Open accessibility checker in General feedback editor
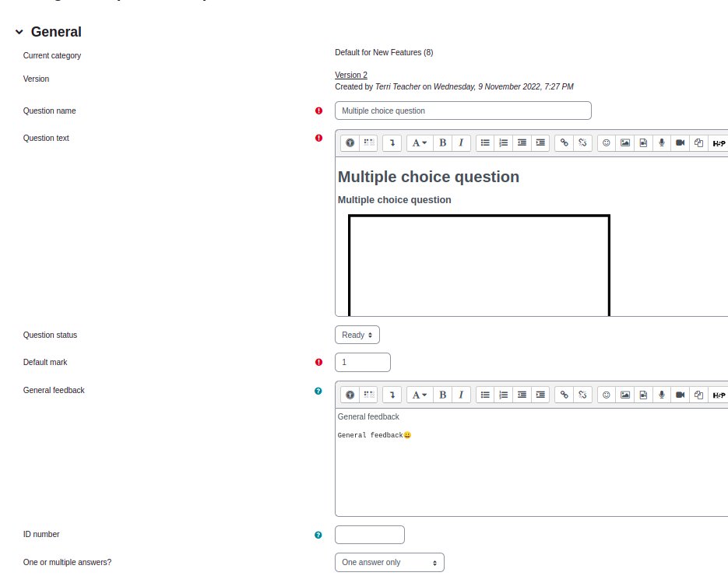 coord(350,395)
